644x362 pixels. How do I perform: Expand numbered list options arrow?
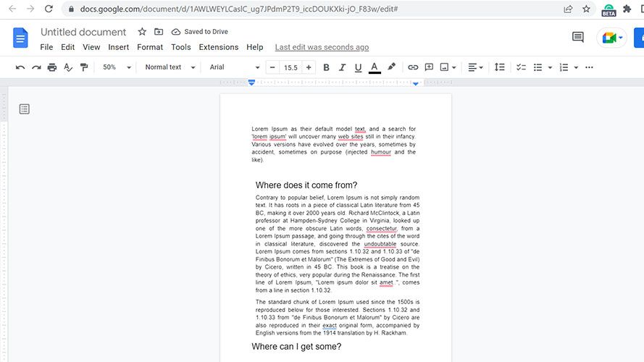576,67
